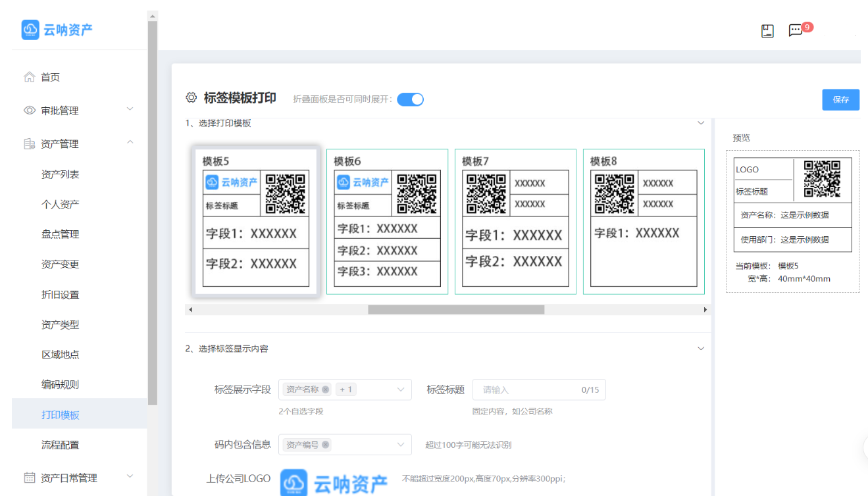Click the 云呐资产 logo in the sidebar
Screen dimensions: 868x496
pos(56,30)
